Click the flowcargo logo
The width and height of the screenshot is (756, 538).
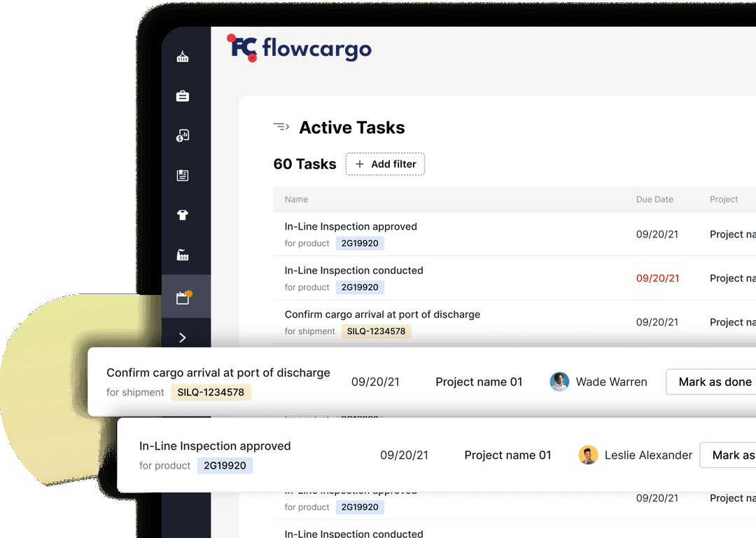(299, 48)
